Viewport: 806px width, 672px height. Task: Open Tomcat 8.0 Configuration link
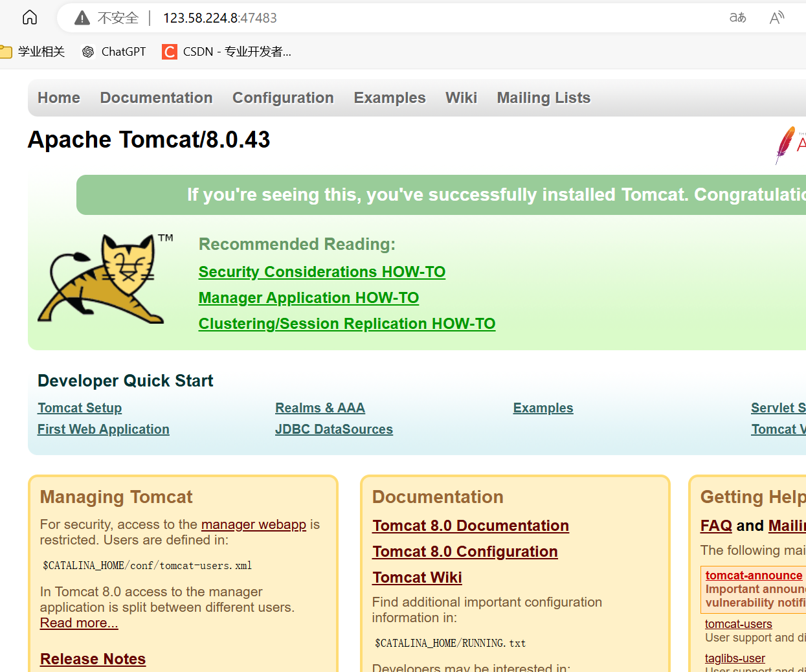click(465, 552)
